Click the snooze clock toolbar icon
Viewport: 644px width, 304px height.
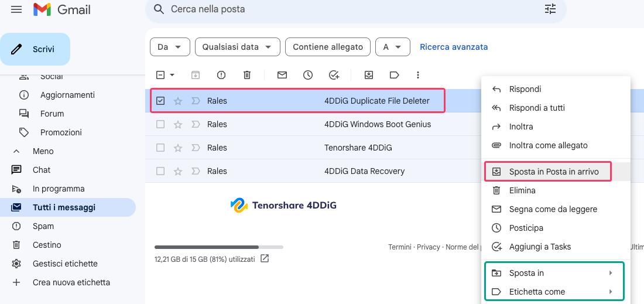[x=308, y=75]
